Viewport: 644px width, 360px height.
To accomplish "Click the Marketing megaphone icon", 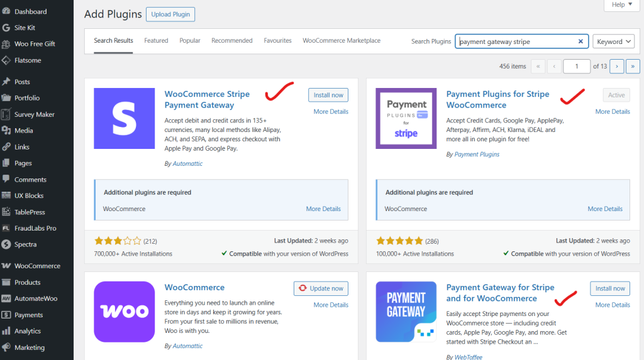I will coord(6,347).
